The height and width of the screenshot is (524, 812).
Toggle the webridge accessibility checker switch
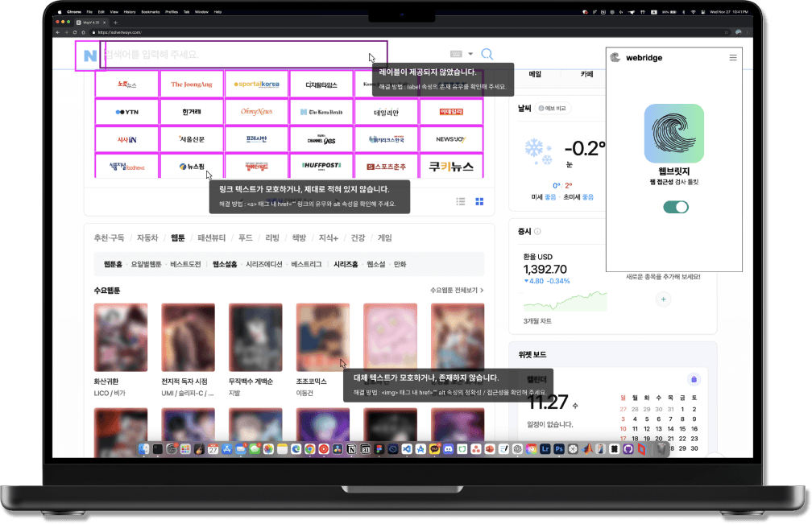(x=675, y=207)
